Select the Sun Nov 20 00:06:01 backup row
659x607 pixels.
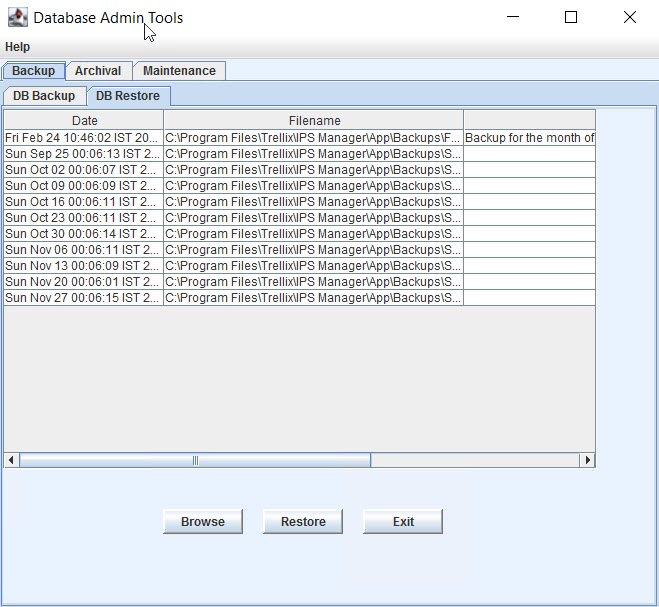click(299, 282)
